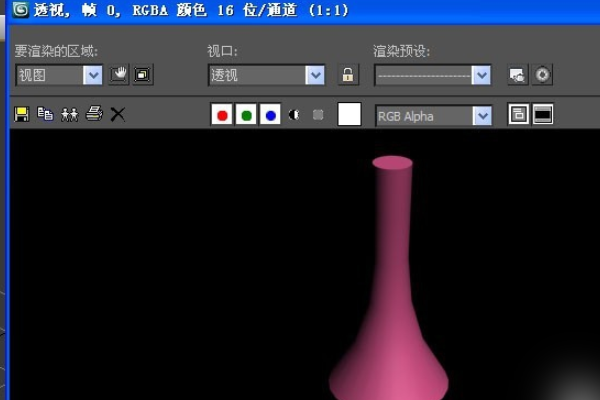Click the Auto Region Selected icon
600x400 pixels.
coord(143,74)
